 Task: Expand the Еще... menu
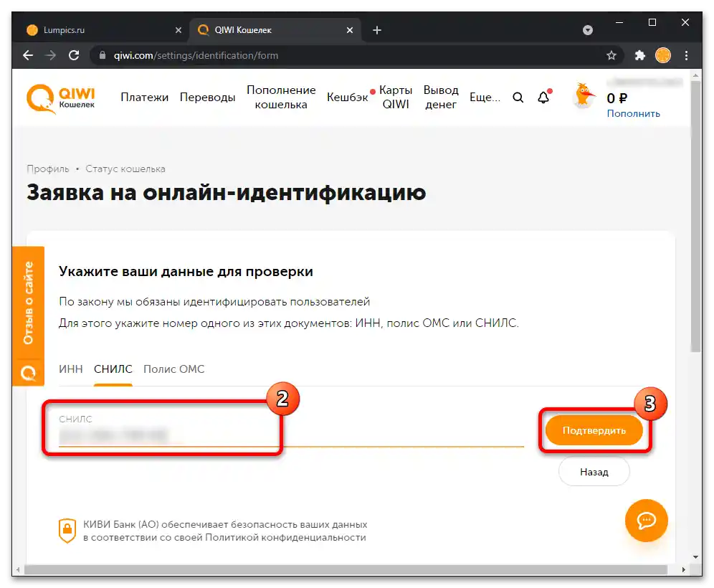485,97
